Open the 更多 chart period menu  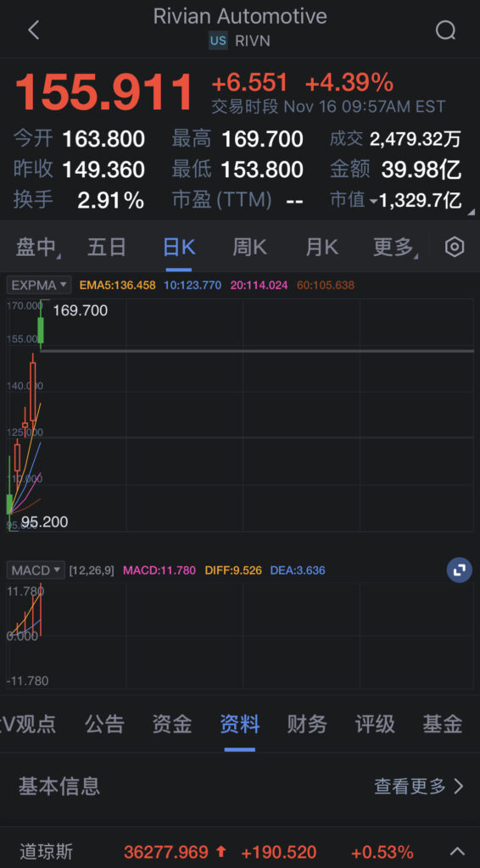(x=393, y=248)
